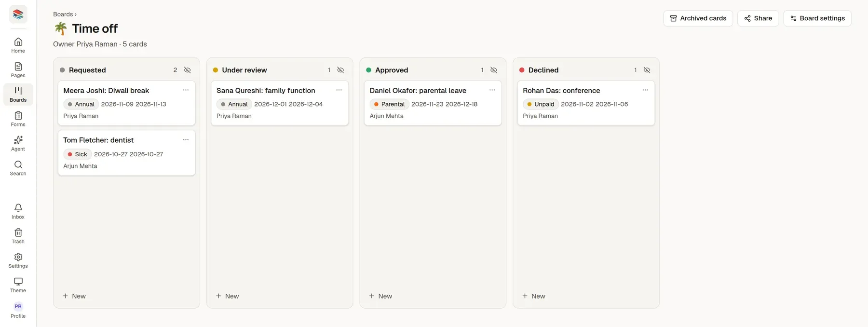Screen dimensions: 868x327
Task: Click the palm tree board emoji
Action: (x=61, y=28)
